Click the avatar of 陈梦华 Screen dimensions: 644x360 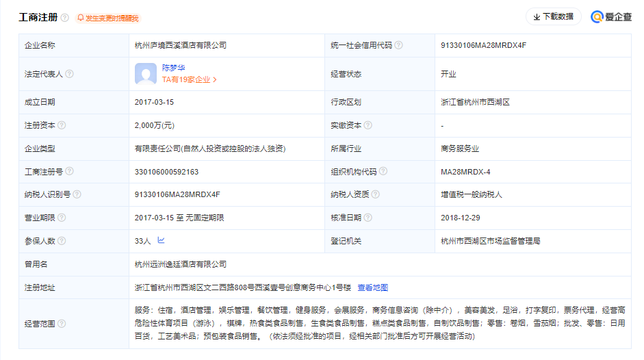(145, 74)
